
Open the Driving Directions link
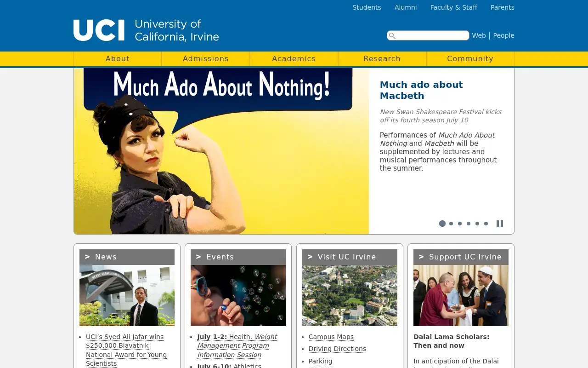[x=337, y=349]
